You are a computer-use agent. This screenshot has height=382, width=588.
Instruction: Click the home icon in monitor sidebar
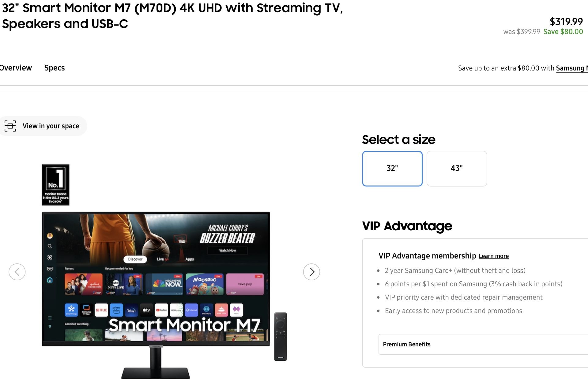pyautogui.click(x=50, y=280)
